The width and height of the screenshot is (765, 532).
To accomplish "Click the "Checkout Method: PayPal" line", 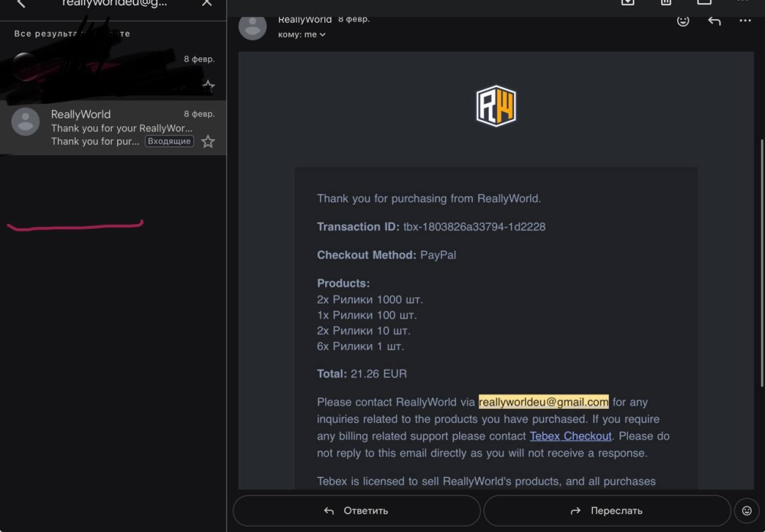I will tap(386, 255).
